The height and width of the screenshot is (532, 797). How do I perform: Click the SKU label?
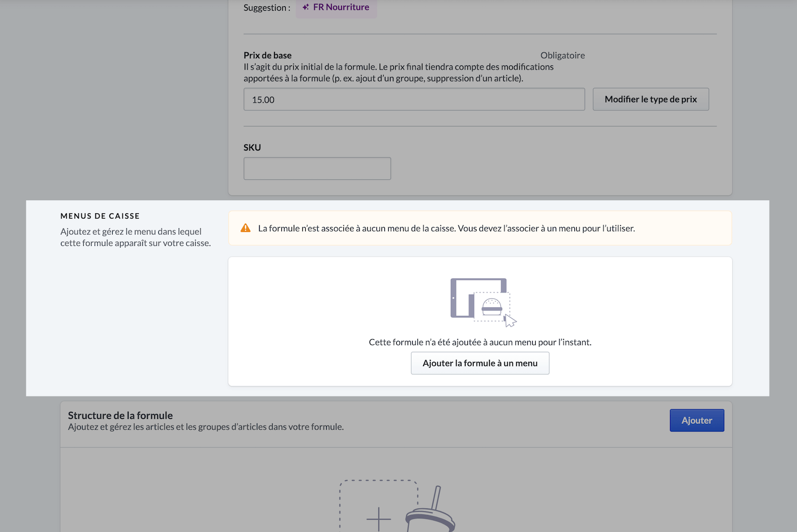252,147
